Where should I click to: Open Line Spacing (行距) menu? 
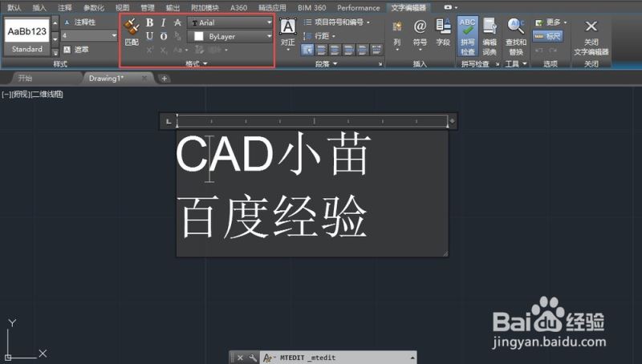point(319,36)
